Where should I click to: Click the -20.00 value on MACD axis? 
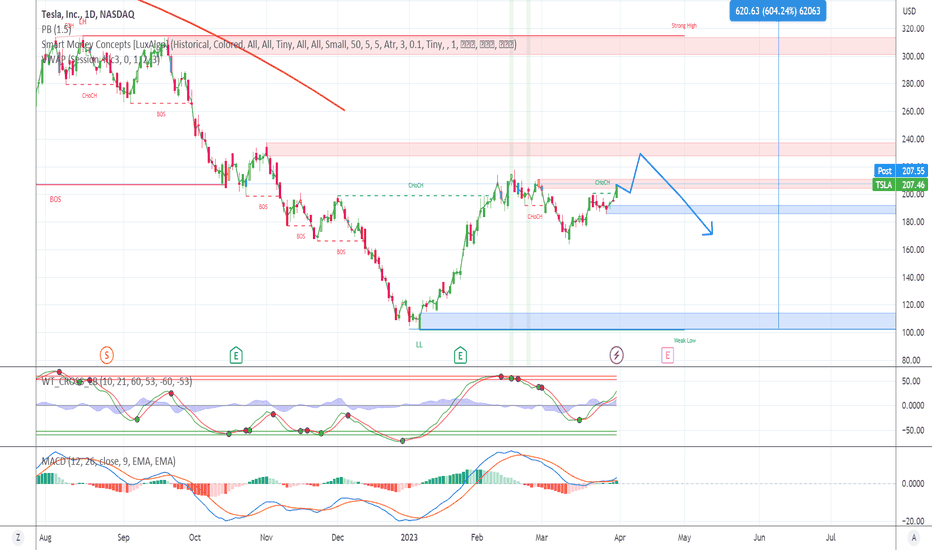point(913,521)
